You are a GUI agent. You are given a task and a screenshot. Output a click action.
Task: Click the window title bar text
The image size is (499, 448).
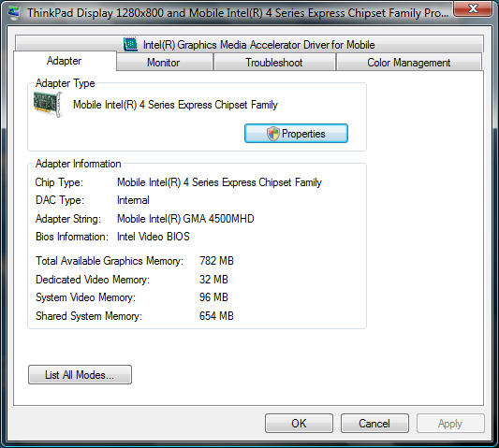pos(238,13)
